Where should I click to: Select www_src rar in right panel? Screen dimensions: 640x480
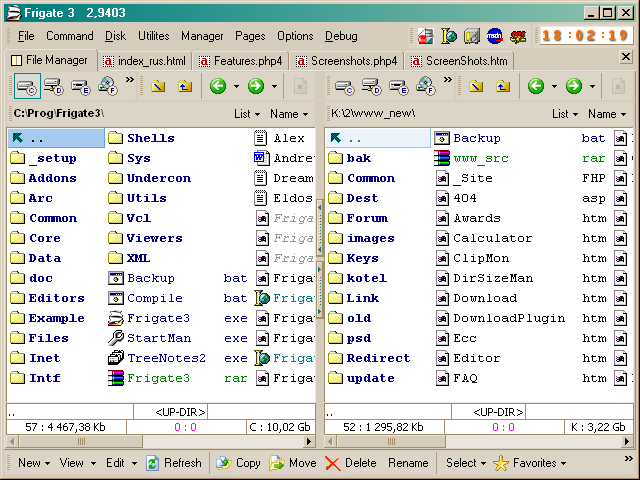pyautogui.click(x=520, y=158)
